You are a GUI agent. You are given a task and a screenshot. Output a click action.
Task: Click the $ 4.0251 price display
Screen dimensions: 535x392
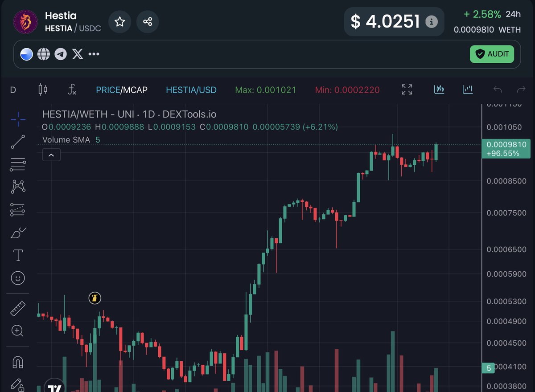pos(386,21)
